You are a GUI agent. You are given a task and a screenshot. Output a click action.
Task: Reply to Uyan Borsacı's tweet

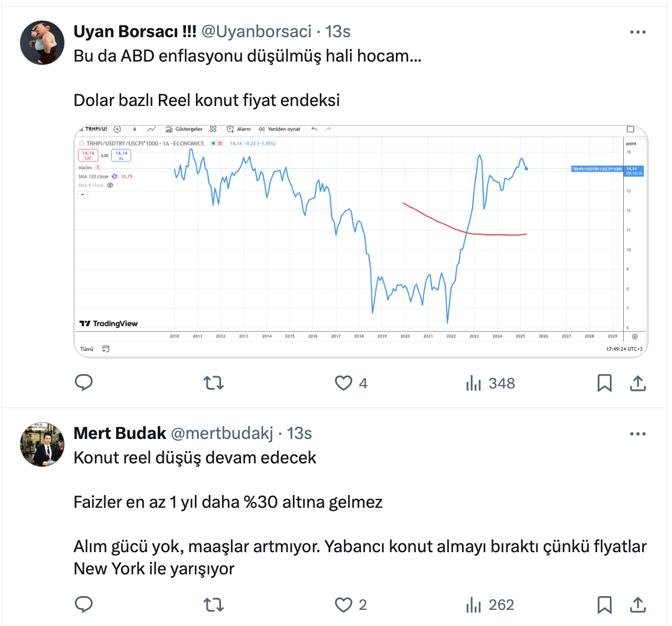click(x=84, y=383)
